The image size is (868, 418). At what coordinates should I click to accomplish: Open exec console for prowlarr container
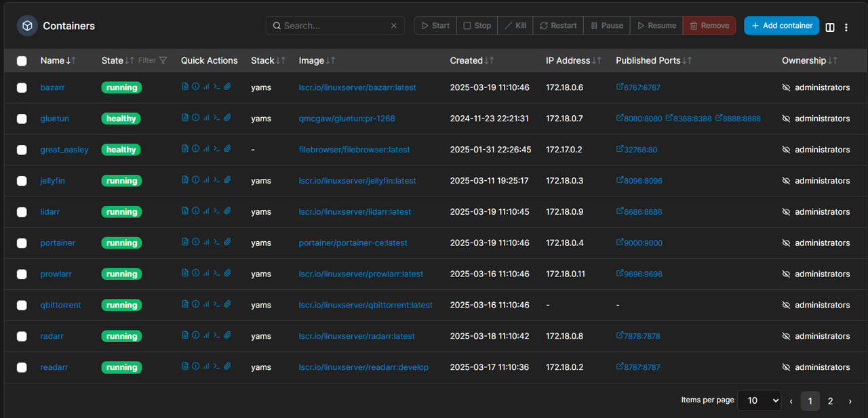[x=216, y=274]
